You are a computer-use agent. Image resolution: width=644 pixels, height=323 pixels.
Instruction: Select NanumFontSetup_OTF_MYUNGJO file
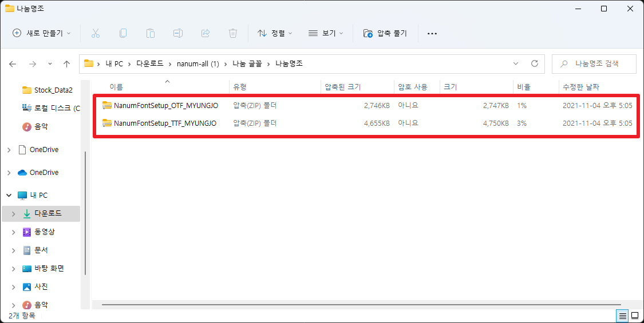pos(166,106)
